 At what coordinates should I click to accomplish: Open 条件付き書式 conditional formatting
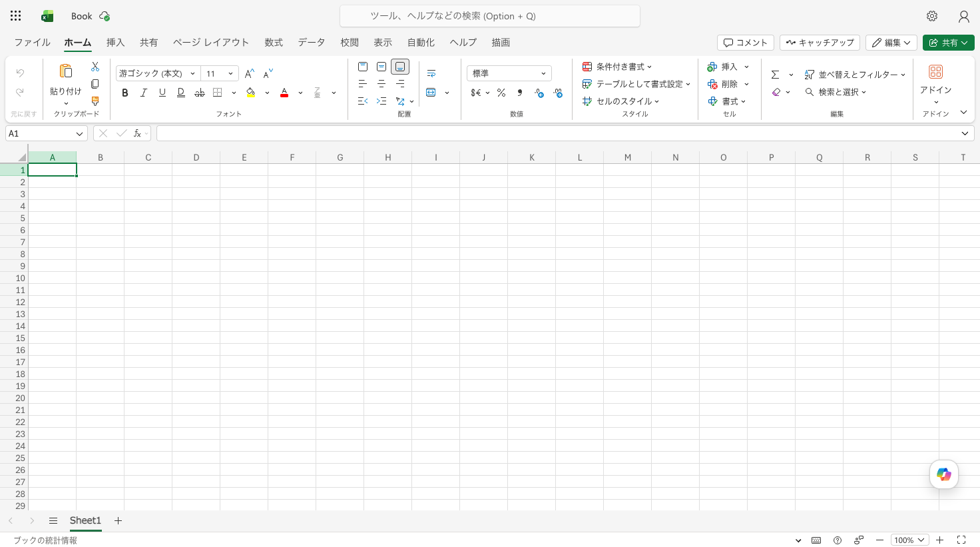(x=617, y=67)
